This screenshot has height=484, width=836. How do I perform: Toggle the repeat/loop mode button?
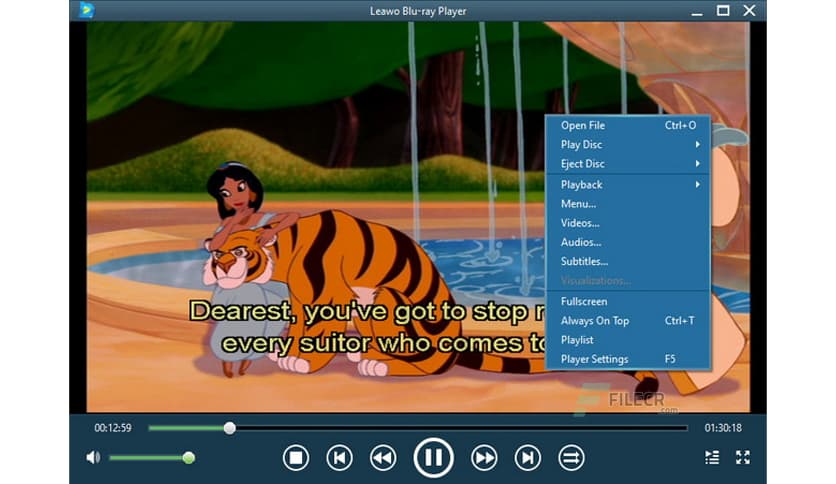pos(571,457)
